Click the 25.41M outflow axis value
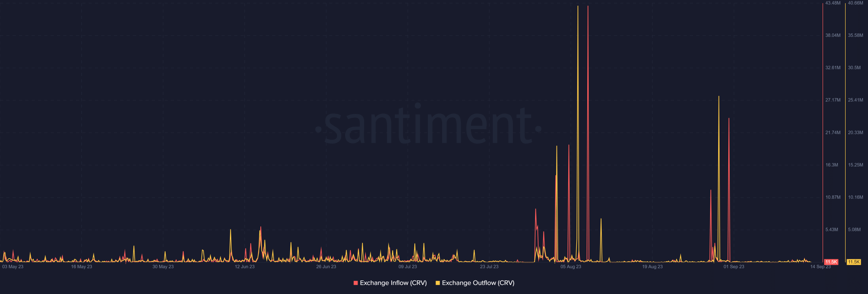This screenshot has height=294, width=868. pos(855,100)
